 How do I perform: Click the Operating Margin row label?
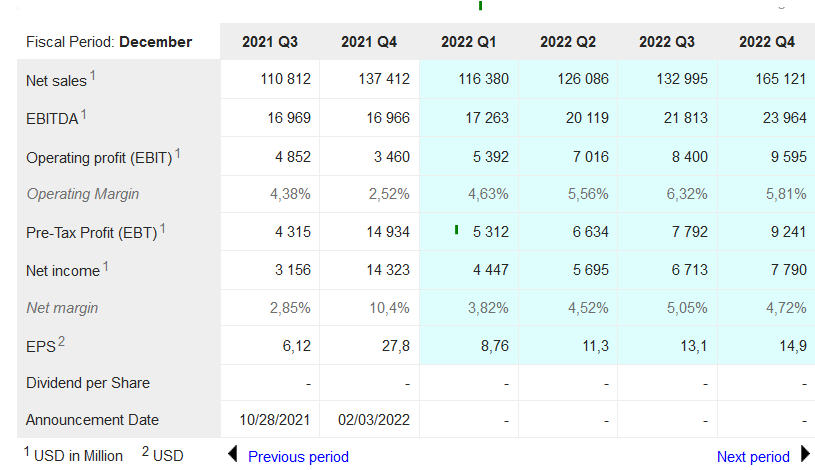click(x=82, y=194)
